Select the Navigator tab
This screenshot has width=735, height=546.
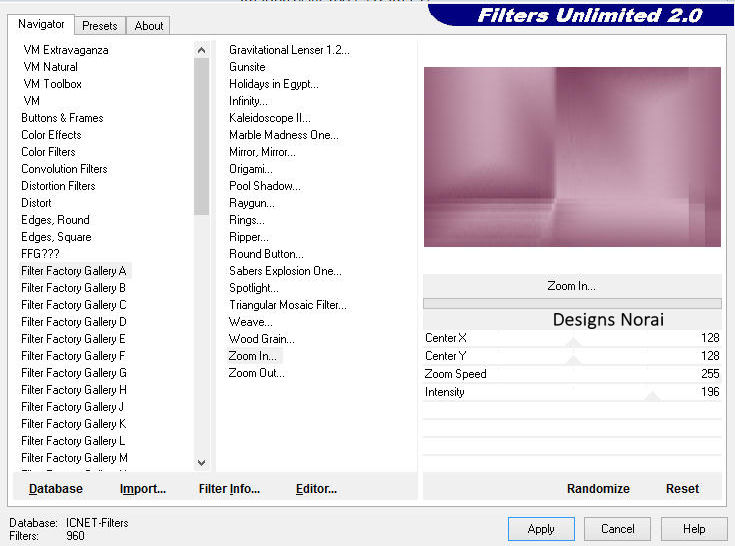(x=41, y=24)
